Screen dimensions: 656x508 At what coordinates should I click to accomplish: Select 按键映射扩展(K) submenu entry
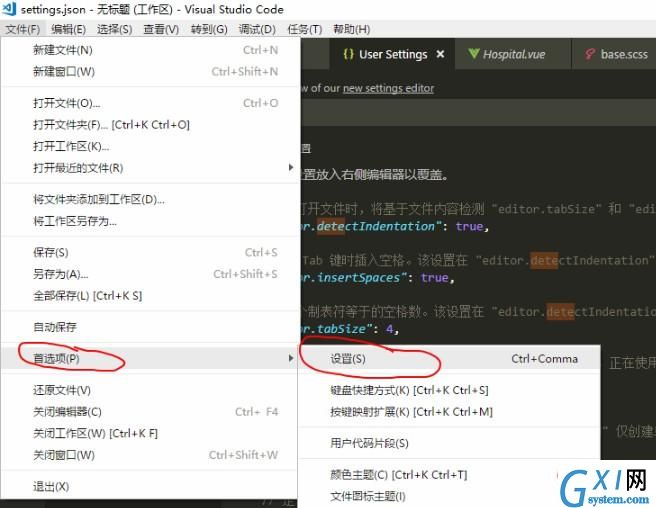click(x=449, y=412)
